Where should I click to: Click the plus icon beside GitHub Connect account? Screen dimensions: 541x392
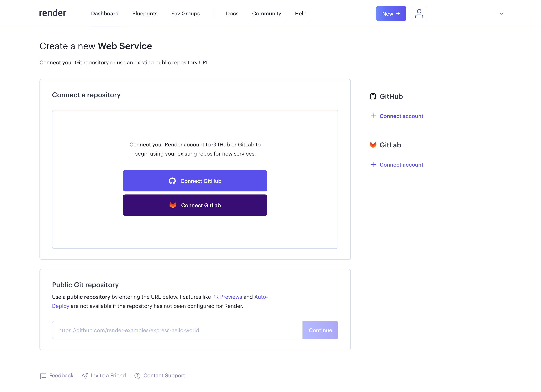tap(373, 116)
